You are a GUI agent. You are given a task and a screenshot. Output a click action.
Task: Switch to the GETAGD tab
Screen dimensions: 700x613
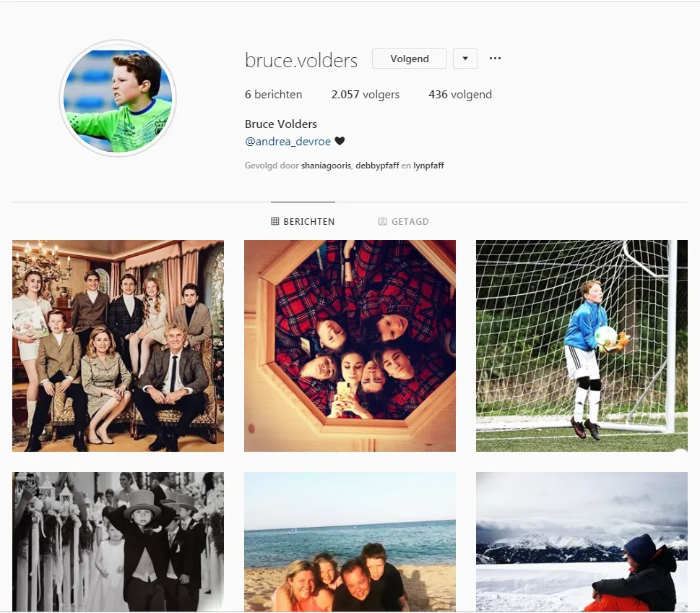click(404, 222)
